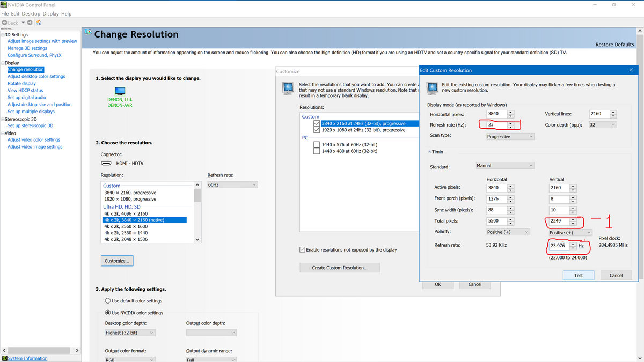This screenshot has height=362, width=644.
Task: Select the DENON-AVR display monitor icon
Action: (120, 91)
